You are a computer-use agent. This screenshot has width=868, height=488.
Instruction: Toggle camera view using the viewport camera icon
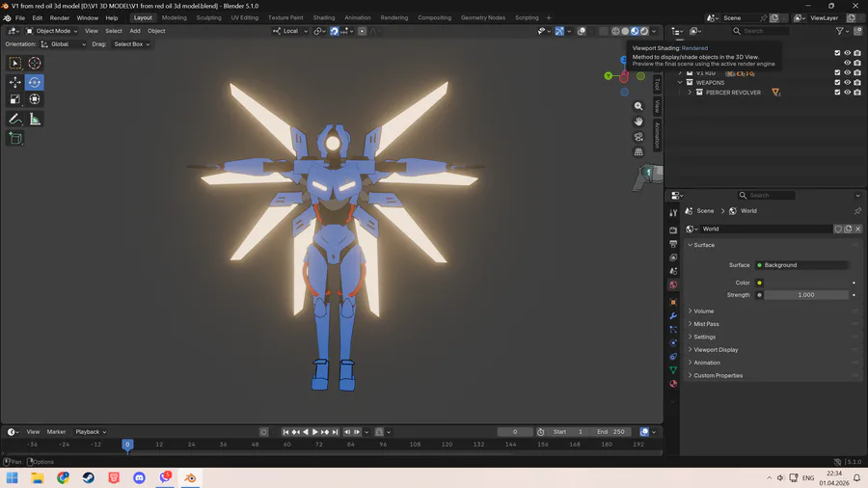[638, 137]
